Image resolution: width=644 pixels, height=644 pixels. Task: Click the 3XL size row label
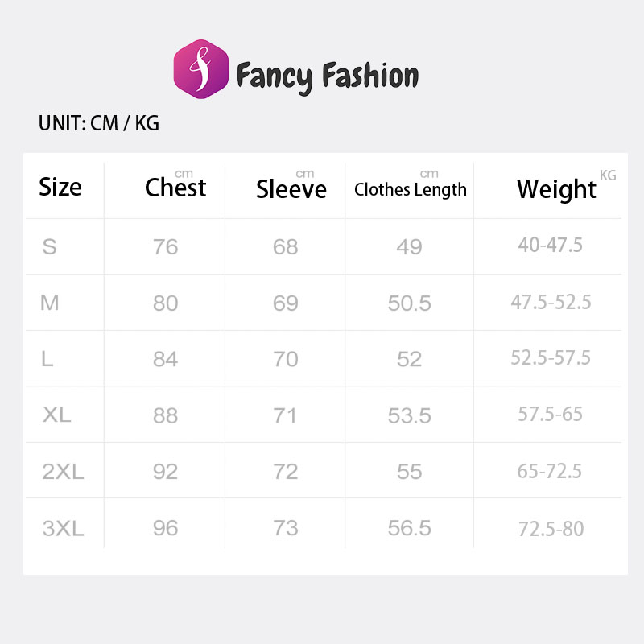[x=63, y=528]
